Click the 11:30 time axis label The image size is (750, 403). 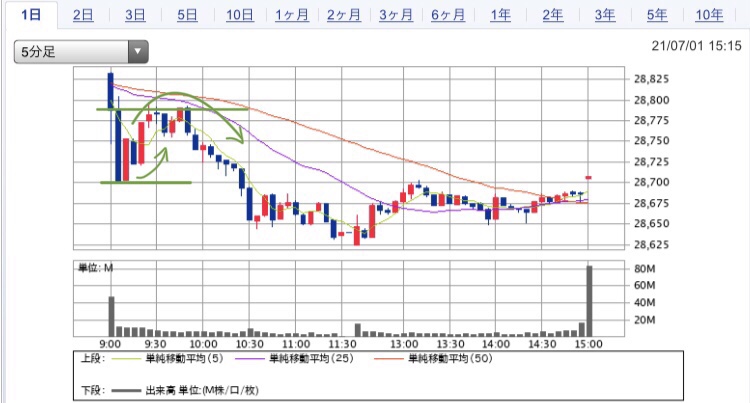point(342,344)
